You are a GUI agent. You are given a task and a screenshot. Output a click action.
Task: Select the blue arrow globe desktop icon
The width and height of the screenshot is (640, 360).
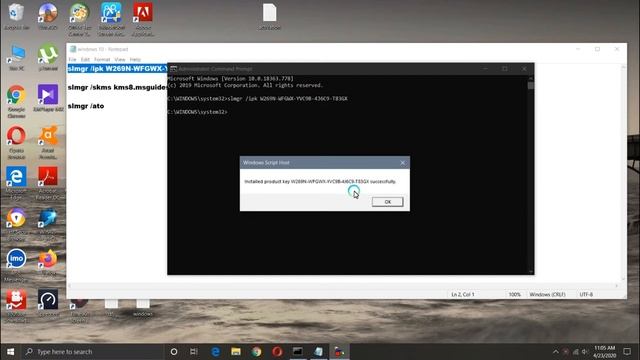[x=48, y=224]
